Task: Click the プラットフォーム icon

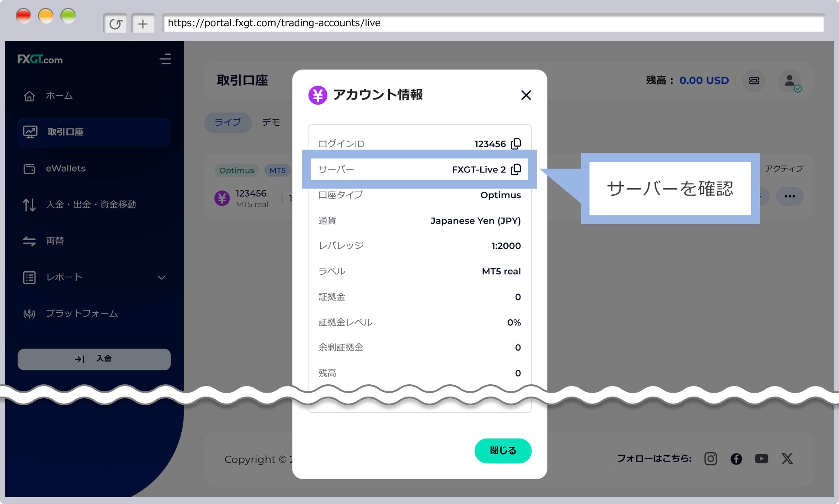Action: (29, 314)
